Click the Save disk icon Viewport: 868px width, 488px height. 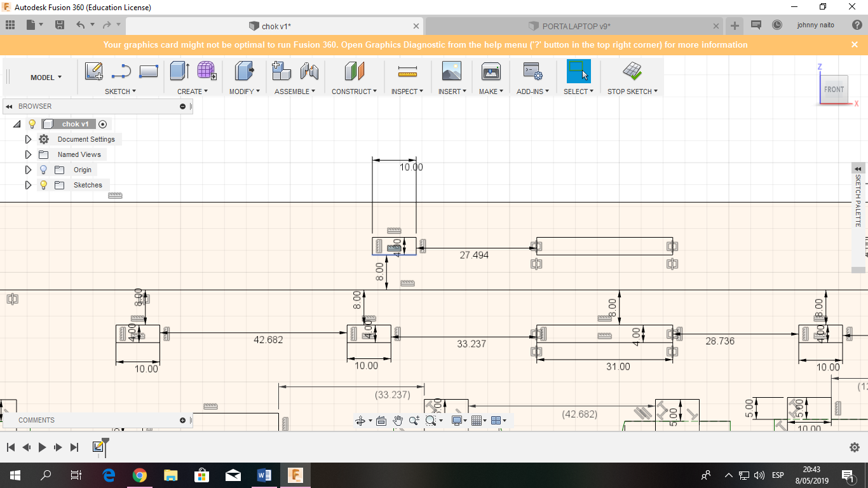60,25
